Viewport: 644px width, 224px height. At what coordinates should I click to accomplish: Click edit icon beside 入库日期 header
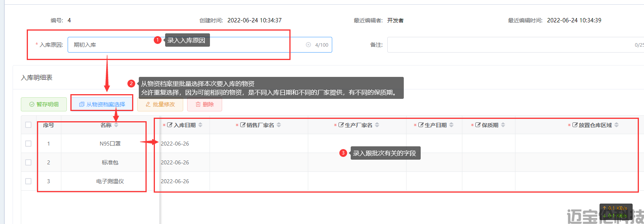170,125
